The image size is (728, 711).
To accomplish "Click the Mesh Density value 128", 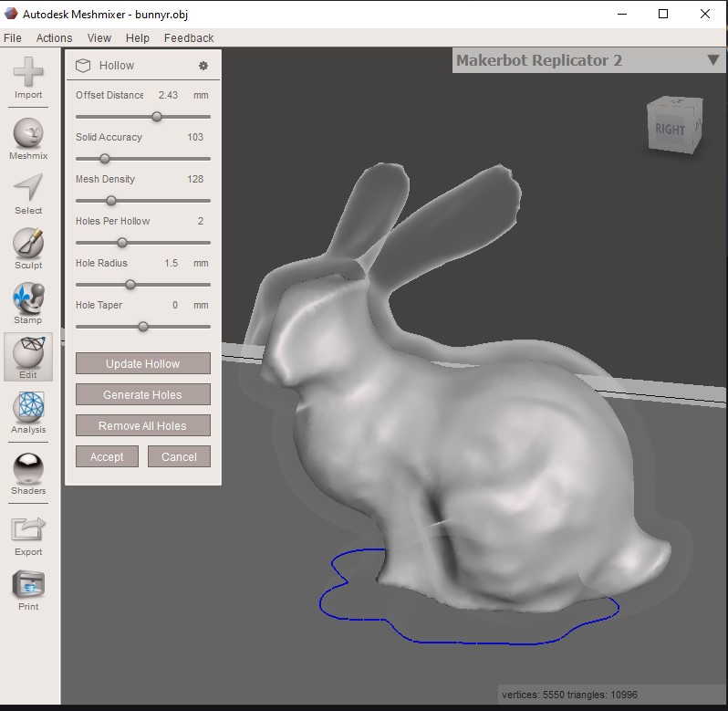I will tap(195, 179).
